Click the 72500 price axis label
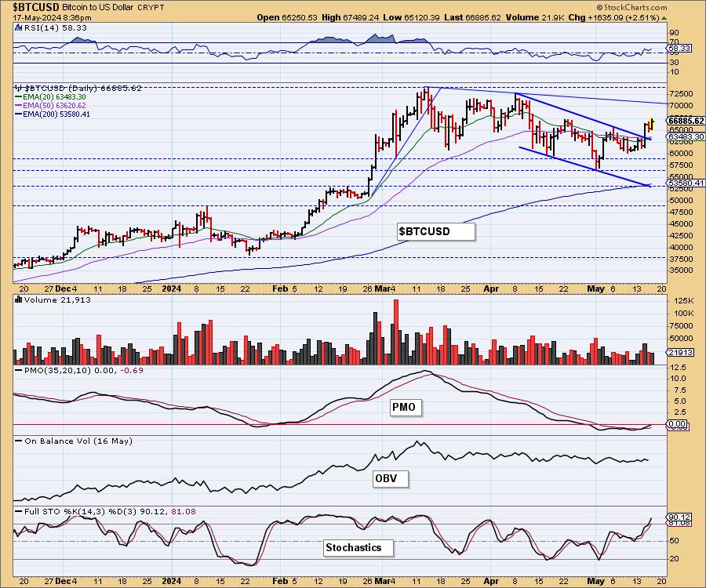Screen dimensions: 706x588 pyautogui.click(x=682, y=93)
